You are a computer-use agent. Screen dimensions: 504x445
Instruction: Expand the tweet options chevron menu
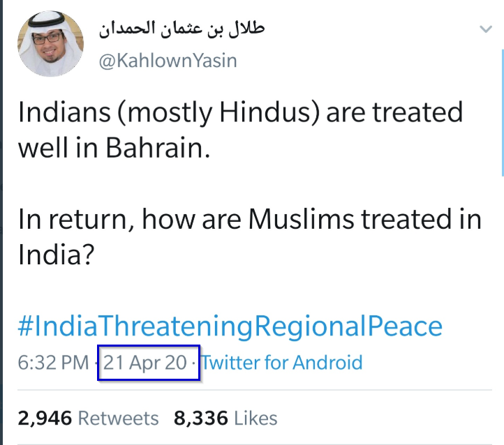click(x=485, y=29)
